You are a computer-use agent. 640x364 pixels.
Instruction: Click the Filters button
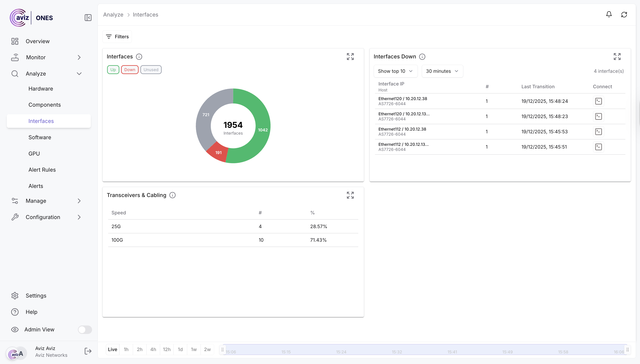tap(117, 37)
